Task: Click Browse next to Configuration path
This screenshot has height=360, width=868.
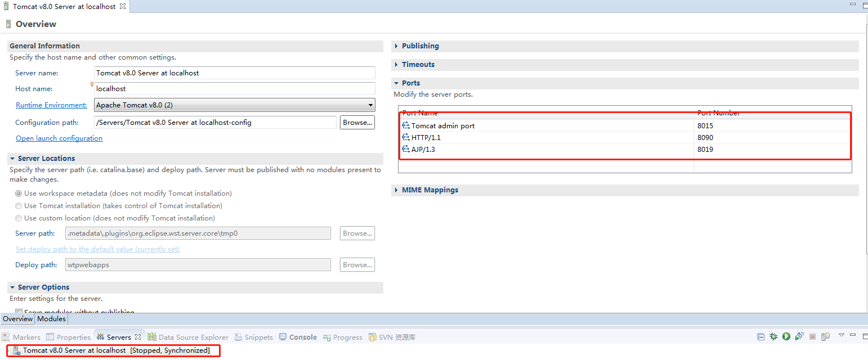Action: 357,123
